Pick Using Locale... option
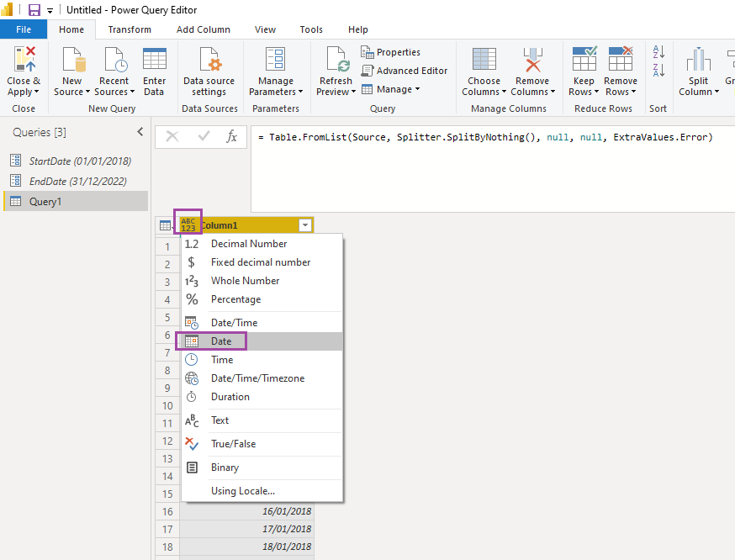This screenshot has height=560, width=735. [x=262, y=491]
